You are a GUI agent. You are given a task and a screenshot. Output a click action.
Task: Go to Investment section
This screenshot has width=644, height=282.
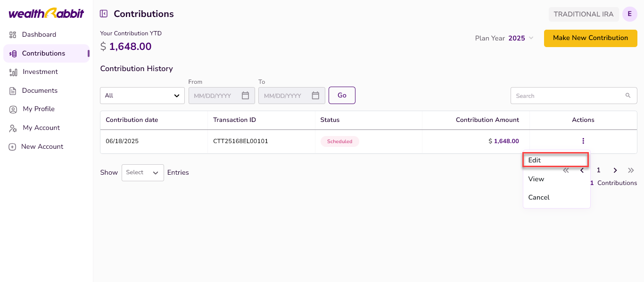pyautogui.click(x=40, y=72)
